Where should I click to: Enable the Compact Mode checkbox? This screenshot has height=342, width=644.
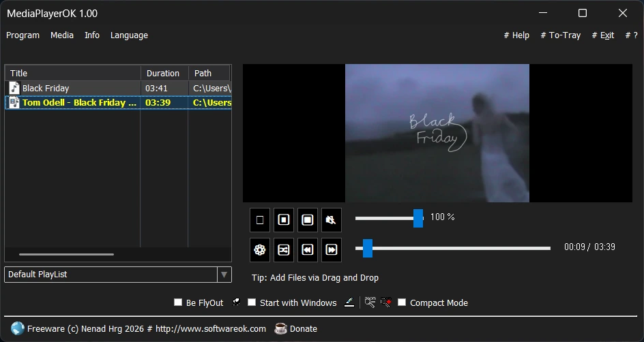402,302
